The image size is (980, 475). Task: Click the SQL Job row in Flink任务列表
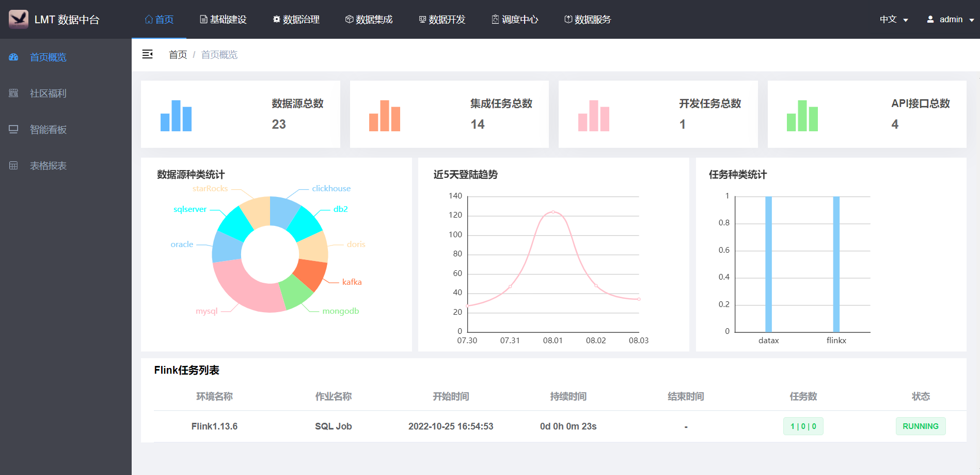coord(333,426)
